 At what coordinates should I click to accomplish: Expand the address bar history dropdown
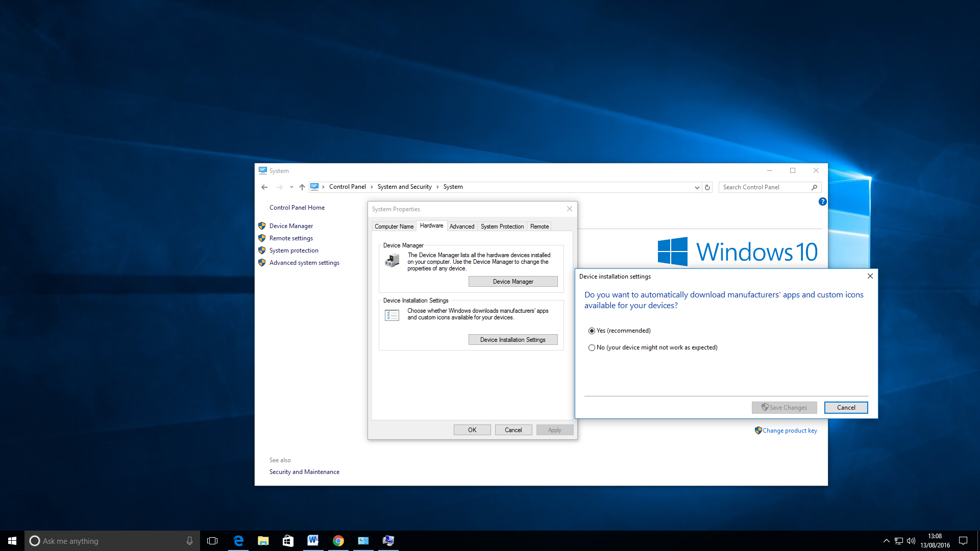(697, 187)
